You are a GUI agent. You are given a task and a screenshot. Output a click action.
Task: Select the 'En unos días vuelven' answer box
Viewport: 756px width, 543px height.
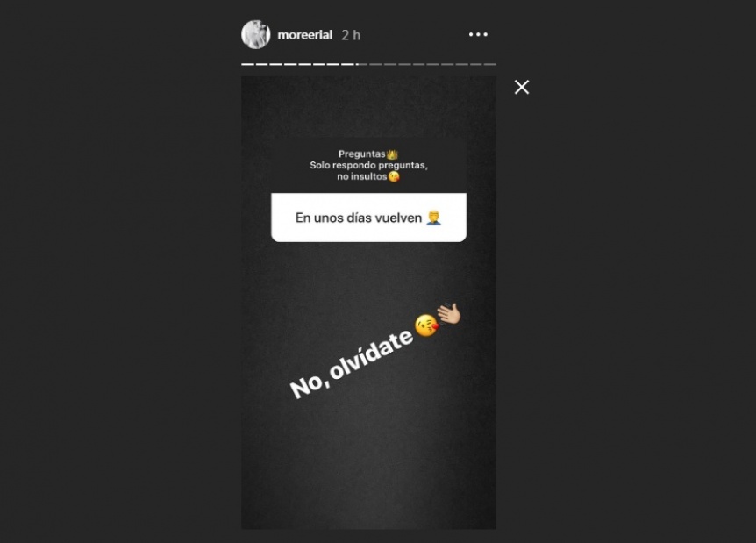369,218
